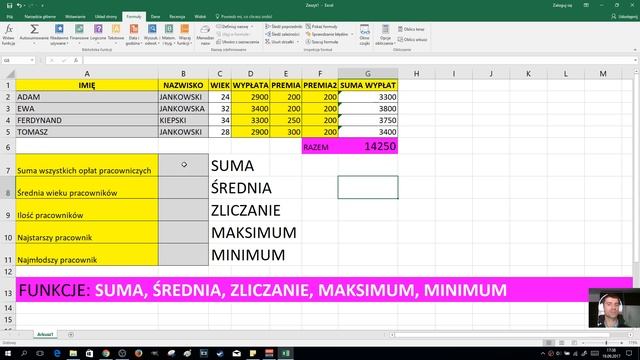This screenshot has height=360, width=640.
Task: Collapse the ribbon with the chevron
Action: (635, 50)
